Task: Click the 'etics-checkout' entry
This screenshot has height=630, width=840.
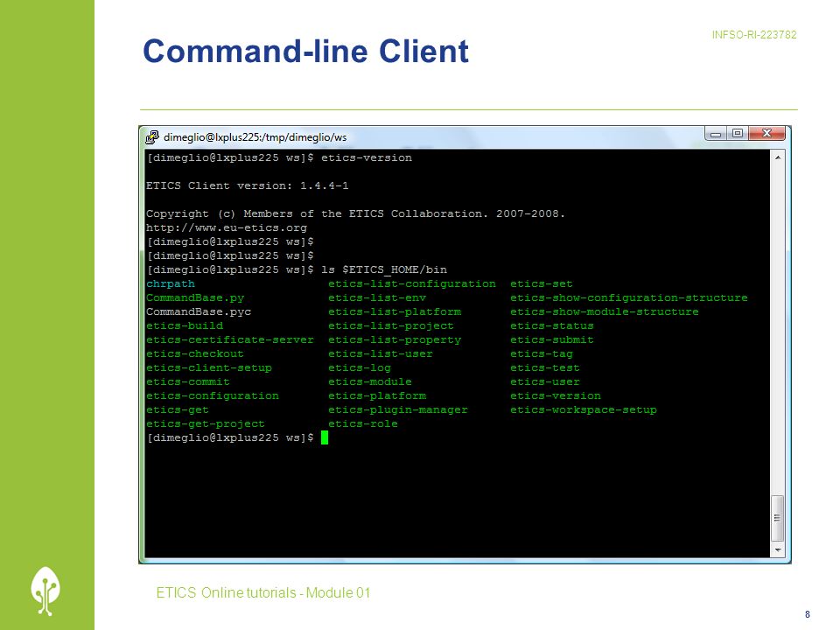Action: pyautogui.click(x=195, y=353)
